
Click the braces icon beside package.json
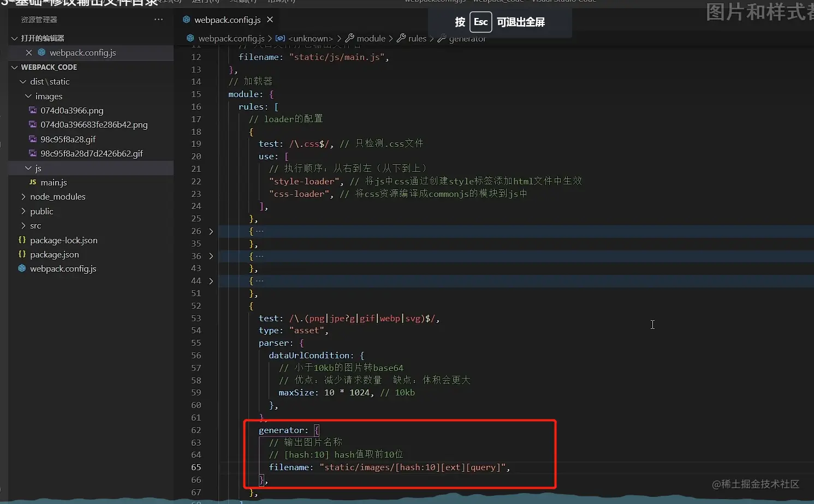(22, 254)
